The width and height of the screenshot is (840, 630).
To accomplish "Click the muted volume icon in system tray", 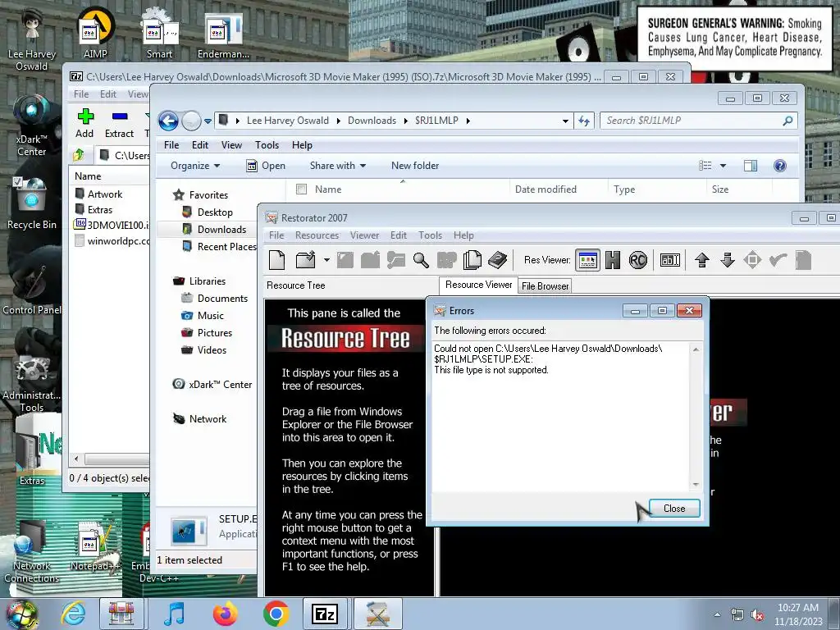I will pos(757,615).
